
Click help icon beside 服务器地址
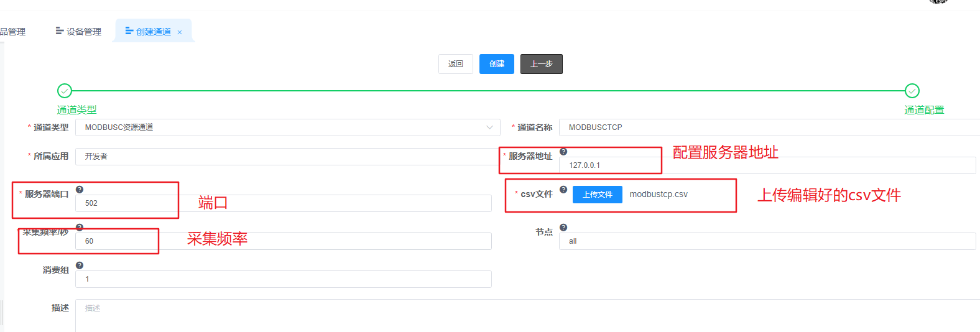click(563, 152)
